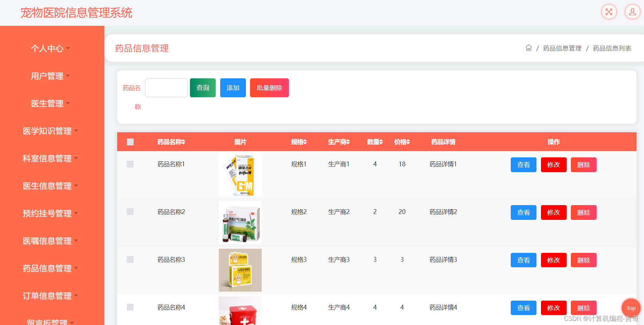Click the 药品名称1 name cell
This screenshot has width=644, height=325.
[171, 164]
